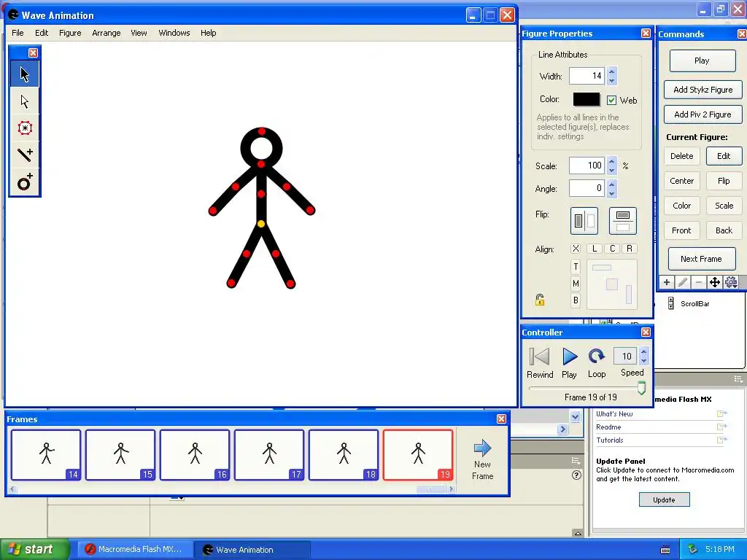Click Play button in Commands panel

(703, 61)
